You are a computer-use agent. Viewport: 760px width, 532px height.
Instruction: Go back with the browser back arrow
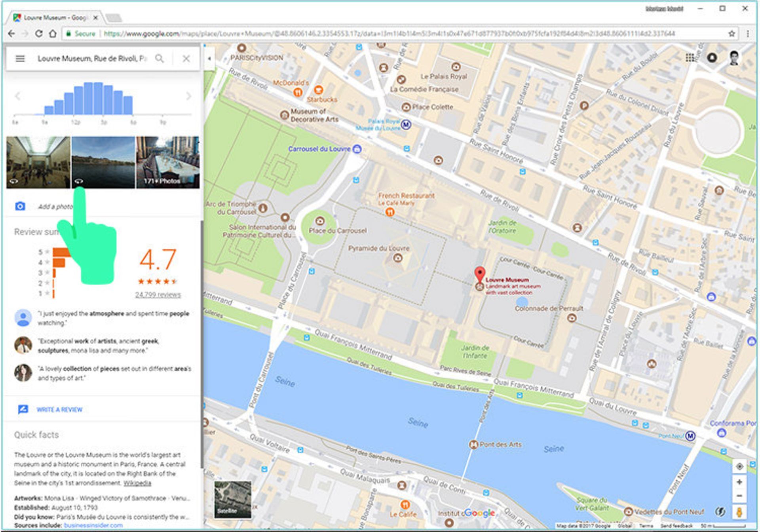(11, 34)
